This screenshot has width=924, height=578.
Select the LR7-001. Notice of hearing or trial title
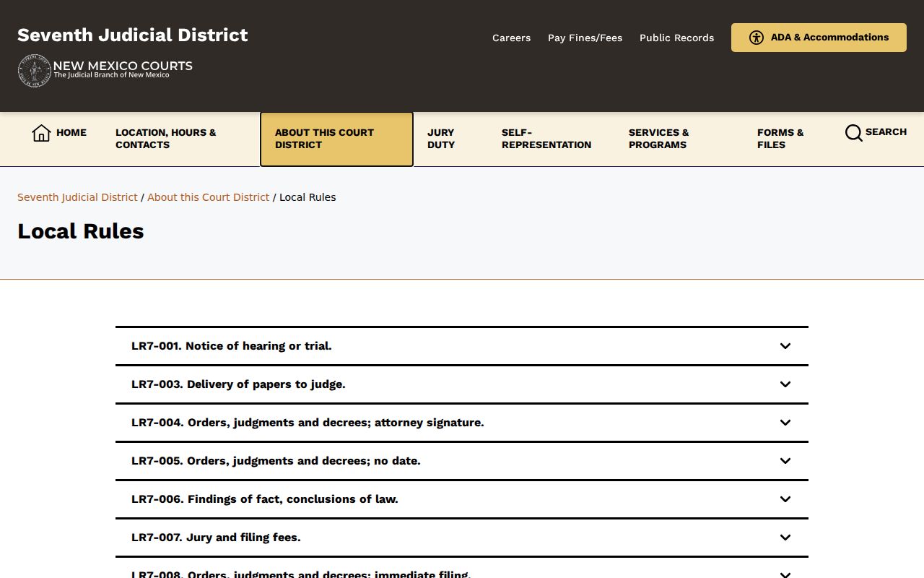tap(232, 346)
